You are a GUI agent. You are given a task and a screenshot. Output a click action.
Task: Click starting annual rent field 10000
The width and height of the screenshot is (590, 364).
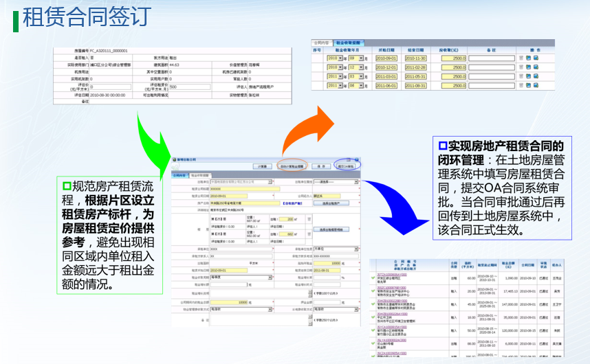327,263
